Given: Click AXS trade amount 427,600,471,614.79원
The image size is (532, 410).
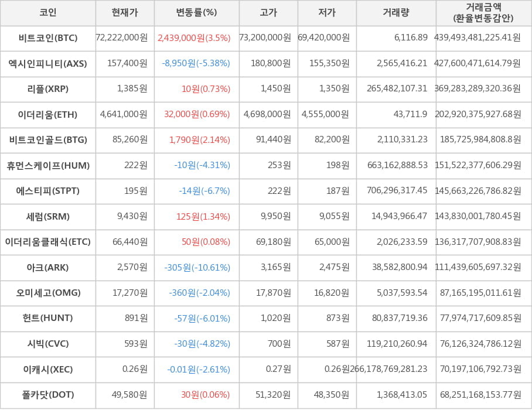Looking at the screenshot, I should pyautogui.click(x=478, y=63).
